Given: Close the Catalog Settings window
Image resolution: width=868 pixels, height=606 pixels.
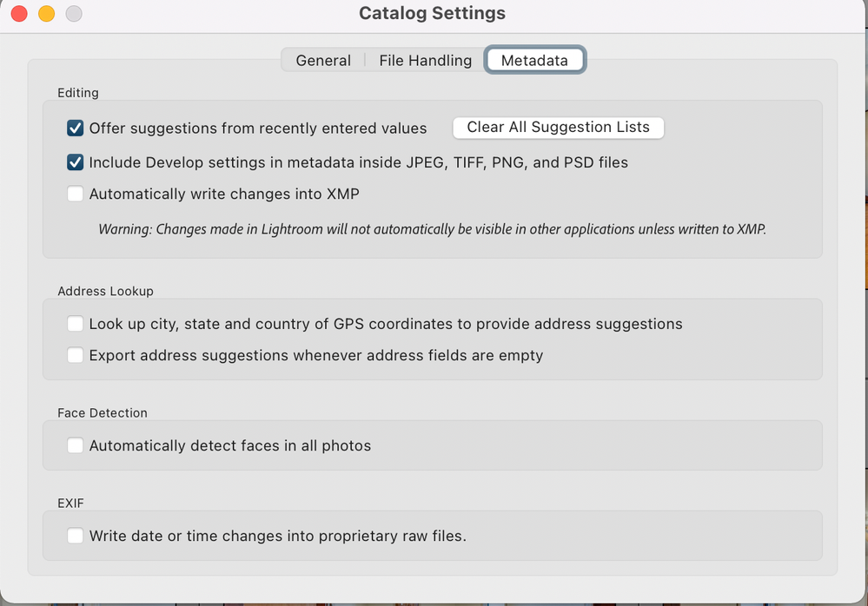Looking at the screenshot, I should coord(19,14).
